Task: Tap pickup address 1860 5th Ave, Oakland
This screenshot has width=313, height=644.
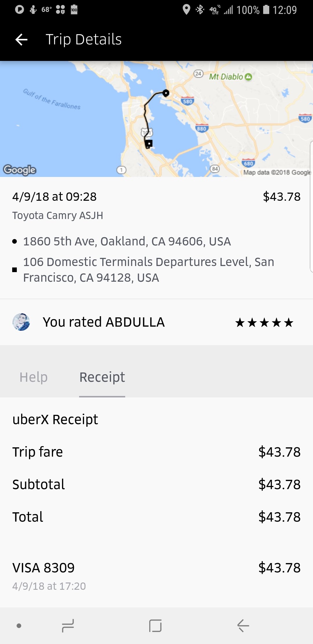Action: tap(127, 241)
